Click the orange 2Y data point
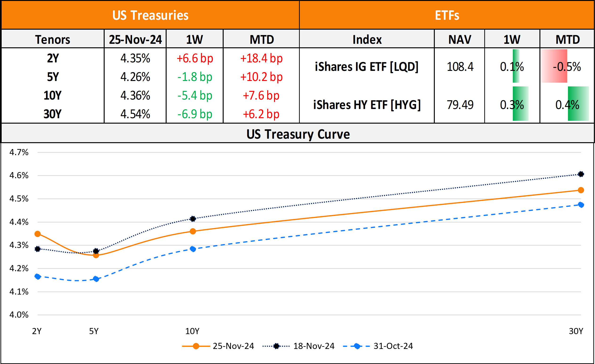Image resolution: width=595 pixels, height=364 pixels. coord(38,234)
